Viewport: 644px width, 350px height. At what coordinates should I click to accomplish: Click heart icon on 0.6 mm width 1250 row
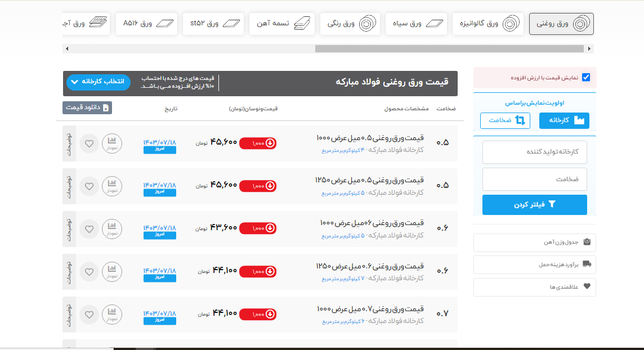point(89,272)
